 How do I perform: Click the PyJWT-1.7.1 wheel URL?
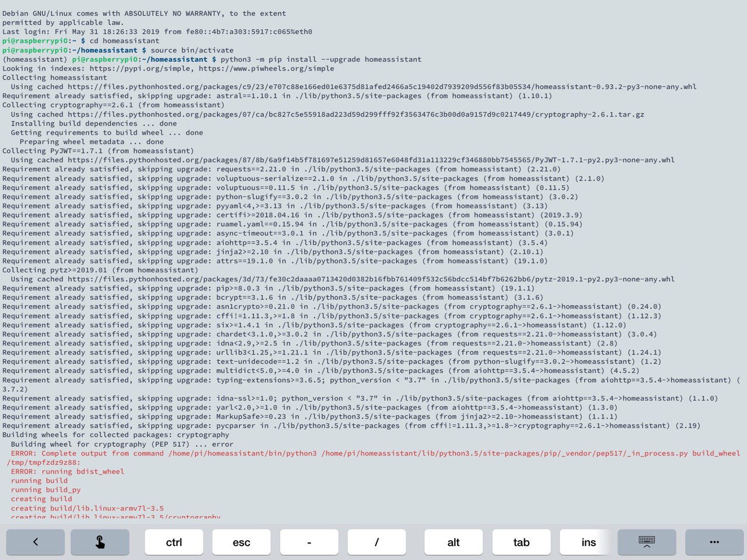(x=371, y=160)
